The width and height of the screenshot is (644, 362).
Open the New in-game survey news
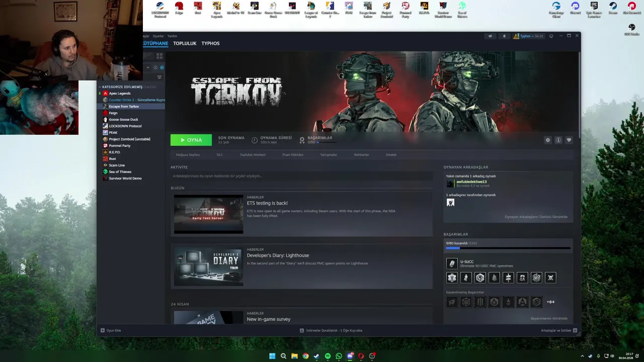click(x=269, y=319)
